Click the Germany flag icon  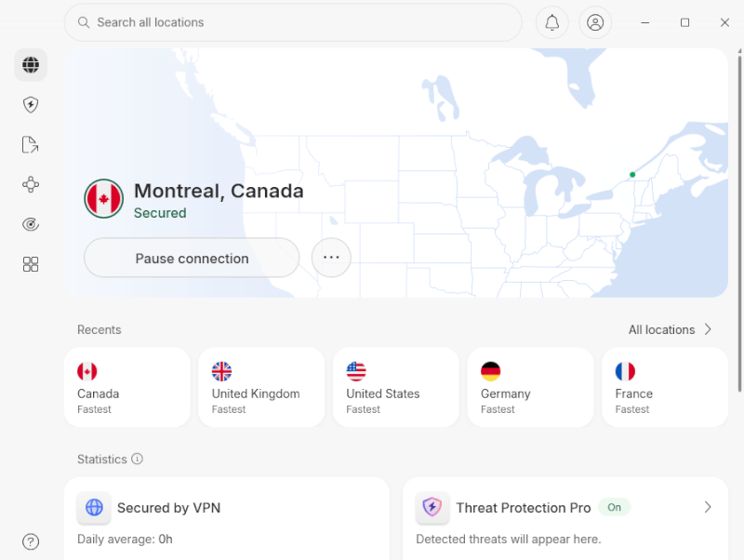(x=491, y=371)
